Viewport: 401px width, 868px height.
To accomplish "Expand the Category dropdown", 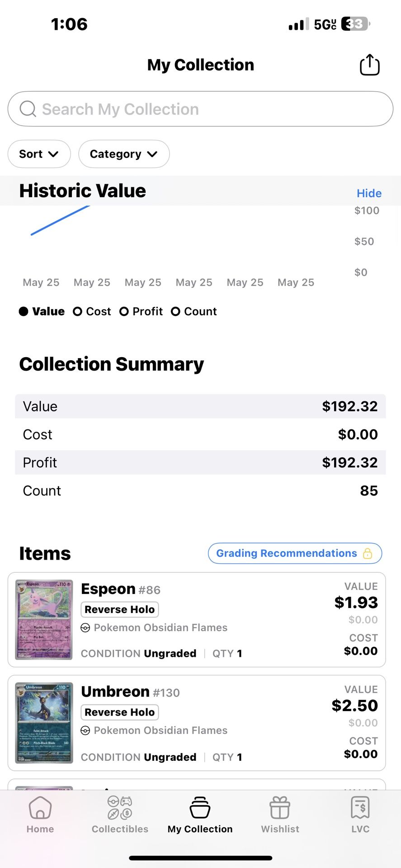I will 124,154.
